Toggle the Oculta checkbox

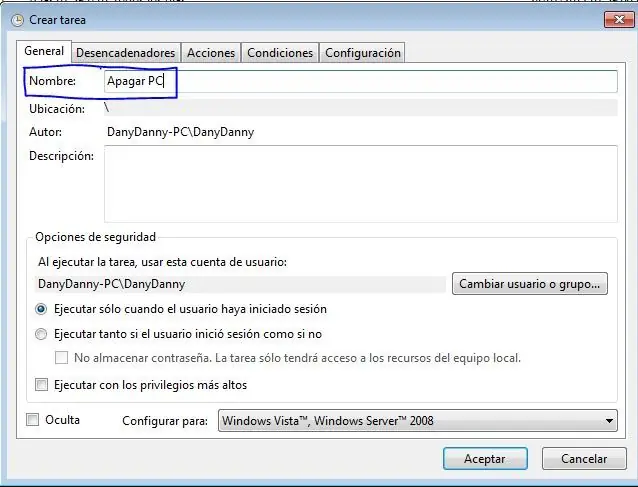[33, 419]
